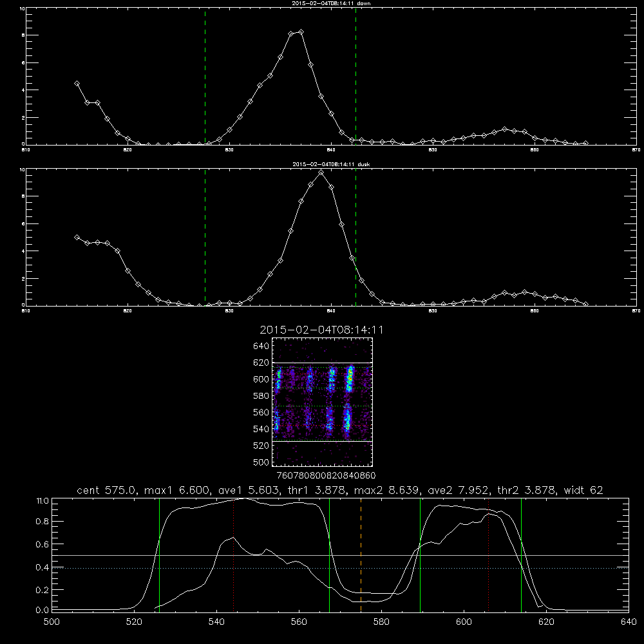Click the x-axis label 560 in the bottom plot

299,622
